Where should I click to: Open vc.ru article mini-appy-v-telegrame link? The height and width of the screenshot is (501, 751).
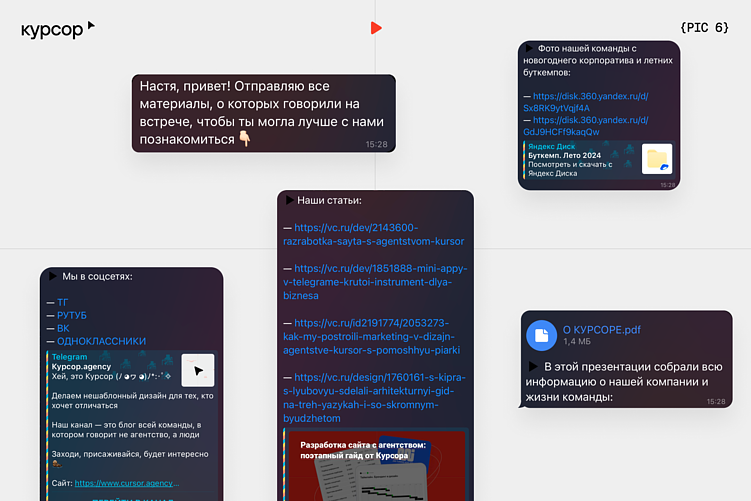pyautogui.click(x=375, y=282)
